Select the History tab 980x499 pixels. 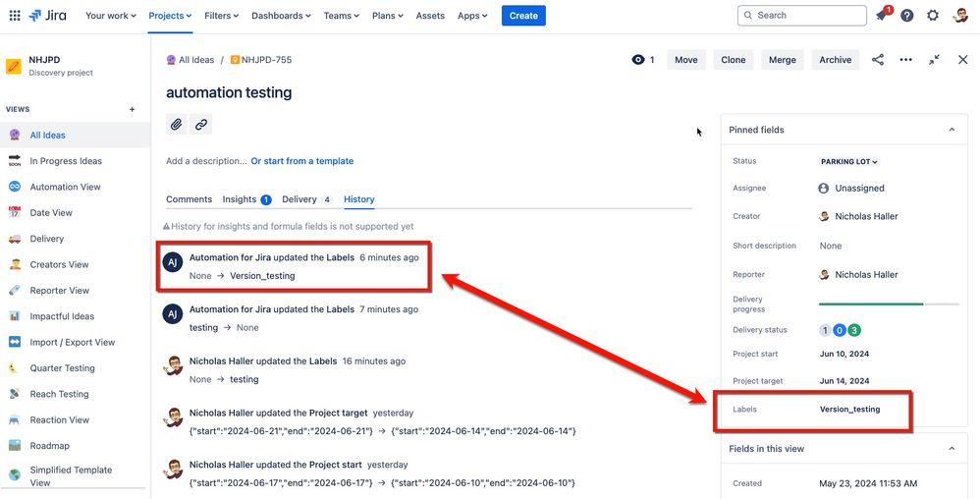coord(359,199)
